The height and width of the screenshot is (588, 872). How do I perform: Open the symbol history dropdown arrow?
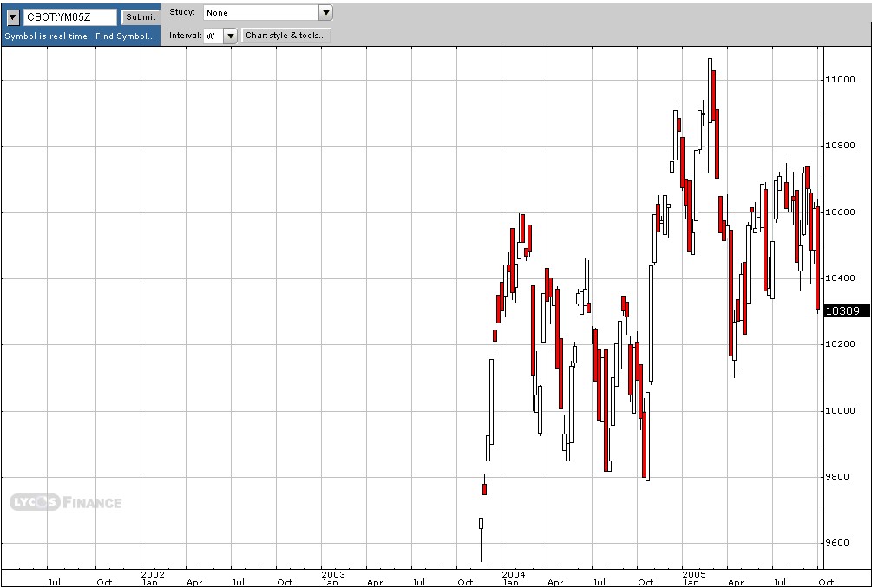tap(13, 17)
